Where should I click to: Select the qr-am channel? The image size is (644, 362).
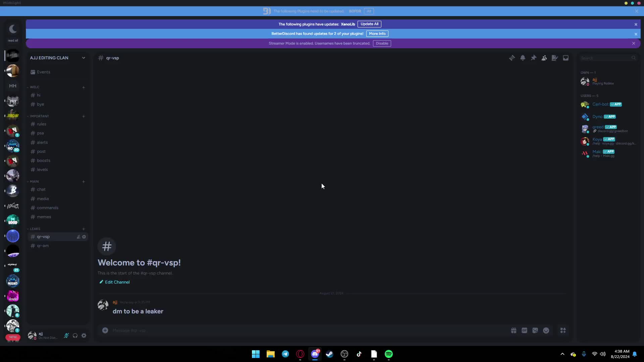coord(43,246)
